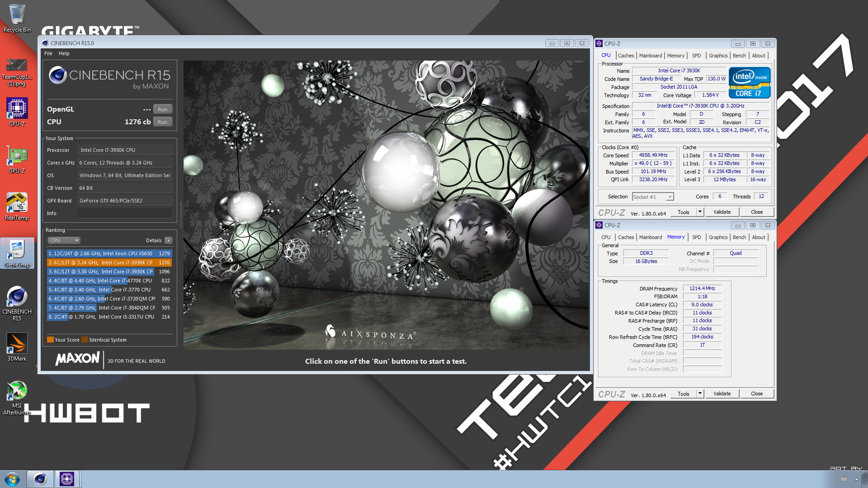The image size is (868, 488).
Task: Run the OpenGL benchmark
Action: tap(163, 109)
